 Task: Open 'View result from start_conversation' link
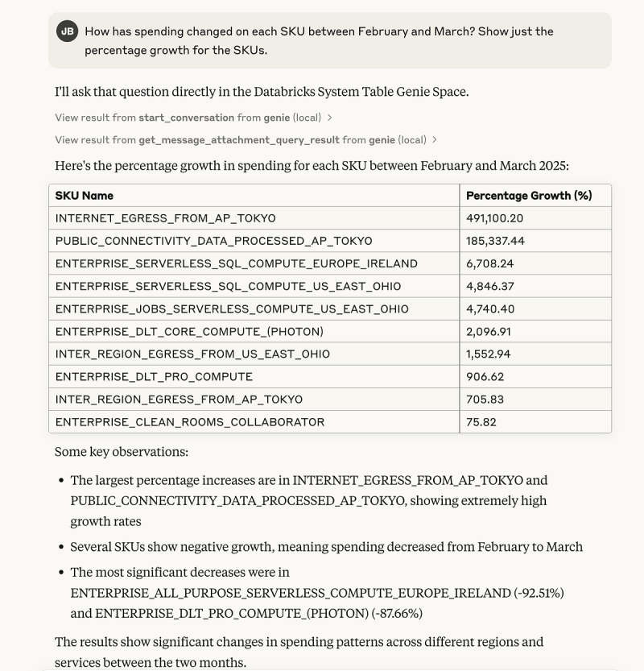pyautogui.click(x=188, y=118)
